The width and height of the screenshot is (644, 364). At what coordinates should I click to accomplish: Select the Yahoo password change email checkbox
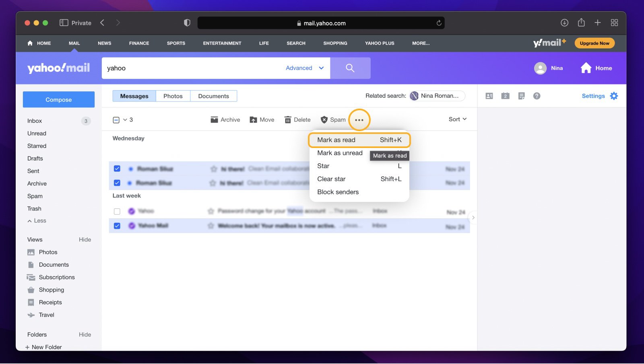coord(117,211)
